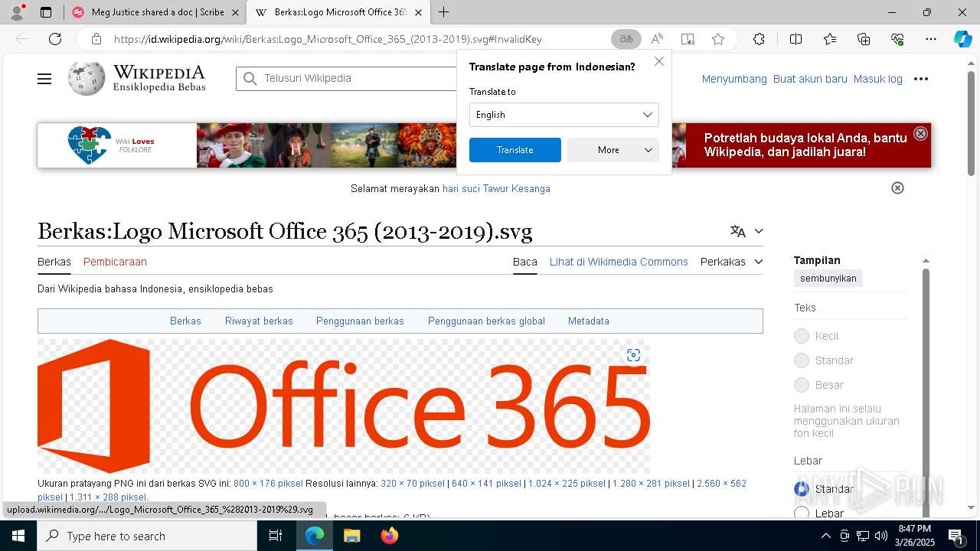The height and width of the screenshot is (551, 980).
Task: Click the Windows taskbar search box
Action: pyautogui.click(x=147, y=536)
